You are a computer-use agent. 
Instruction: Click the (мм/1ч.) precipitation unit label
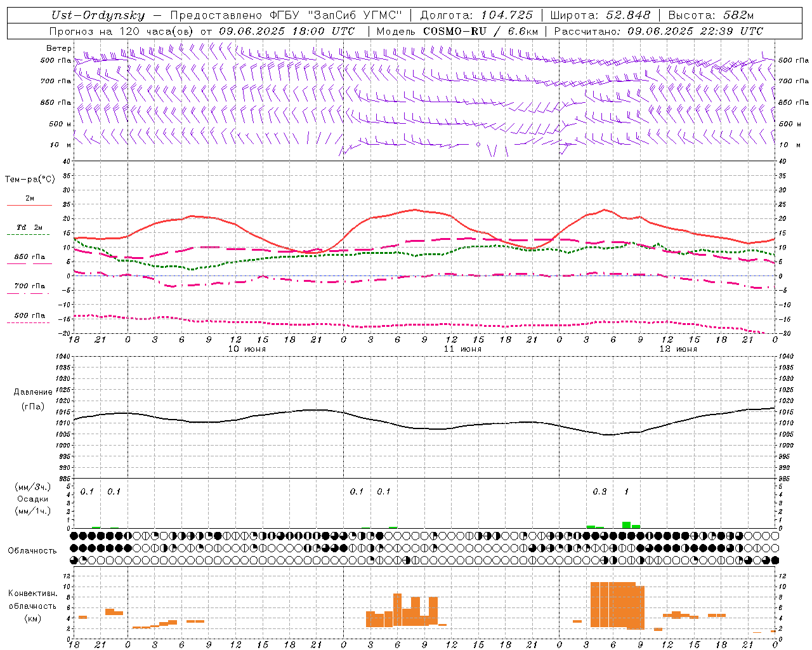coord(33,511)
